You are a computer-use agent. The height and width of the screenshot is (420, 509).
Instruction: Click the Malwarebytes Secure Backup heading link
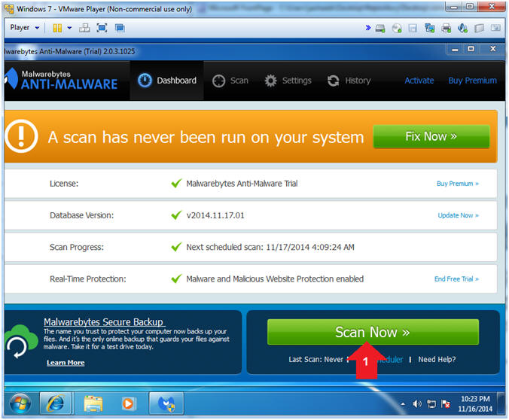pos(104,321)
